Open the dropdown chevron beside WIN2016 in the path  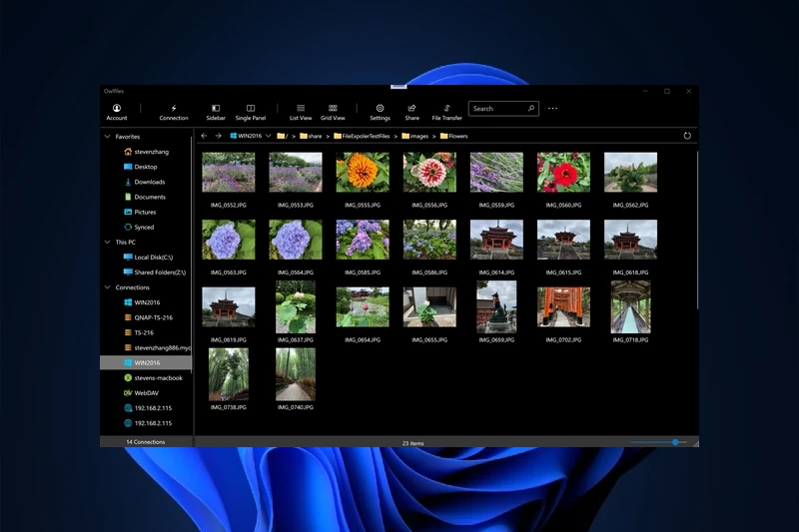click(268, 136)
